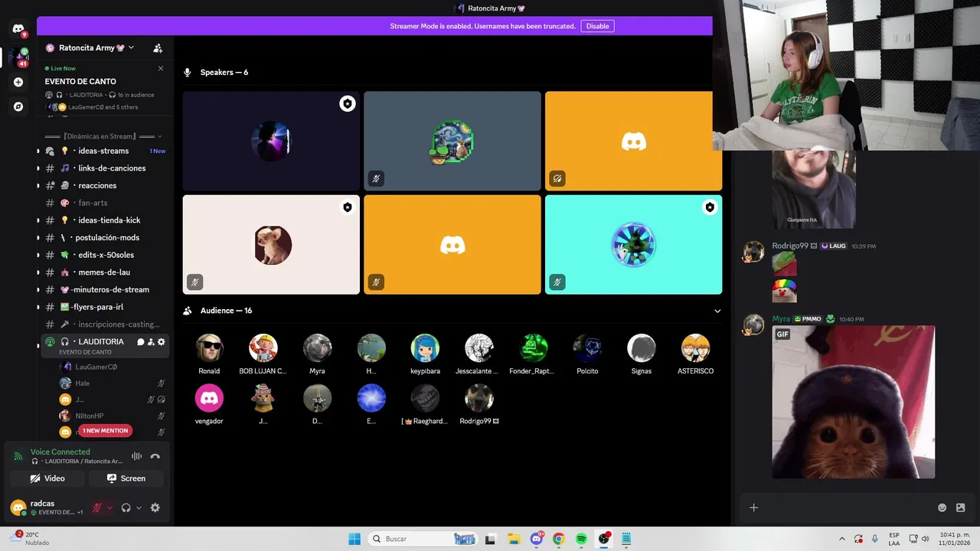Open the ideas-tienda-kick channel
Screen dimensions: 980x551
coord(103,220)
